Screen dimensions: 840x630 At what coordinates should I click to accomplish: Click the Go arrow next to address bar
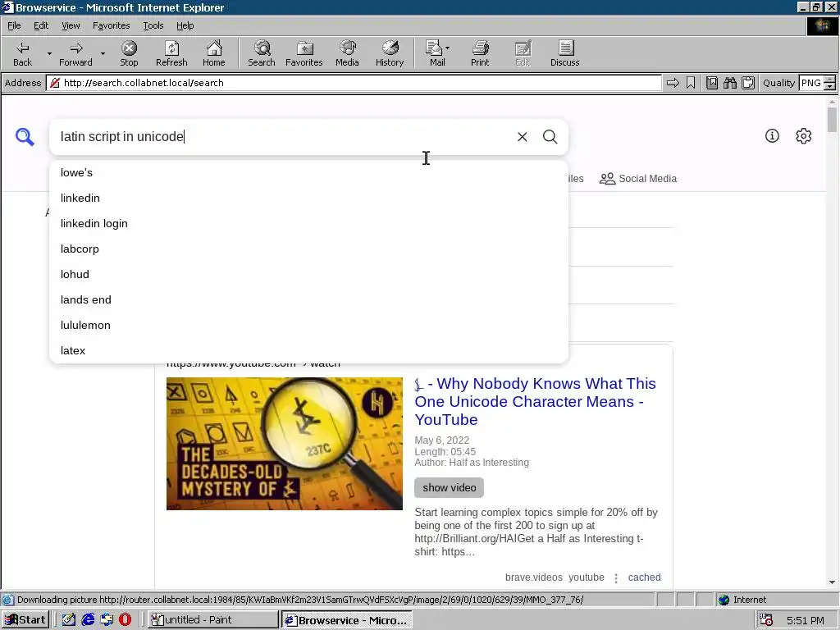(x=673, y=83)
